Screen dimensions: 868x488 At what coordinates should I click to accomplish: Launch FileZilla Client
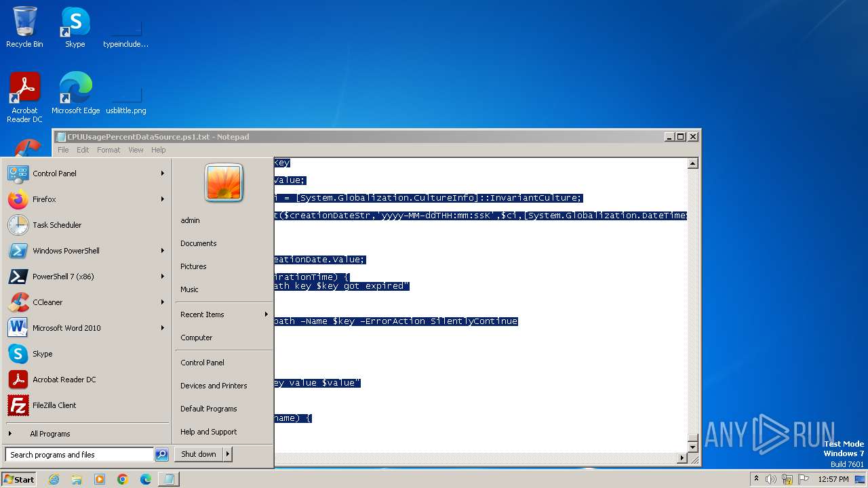click(86, 405)
